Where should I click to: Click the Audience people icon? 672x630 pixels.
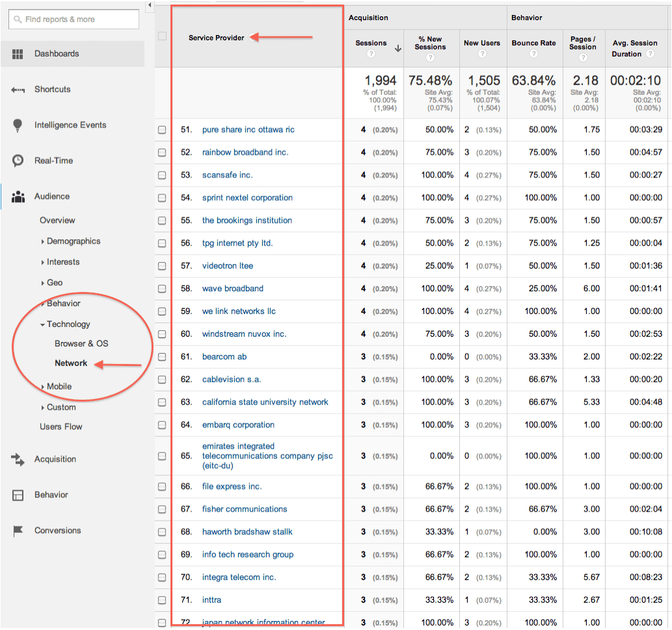(18, 196)
